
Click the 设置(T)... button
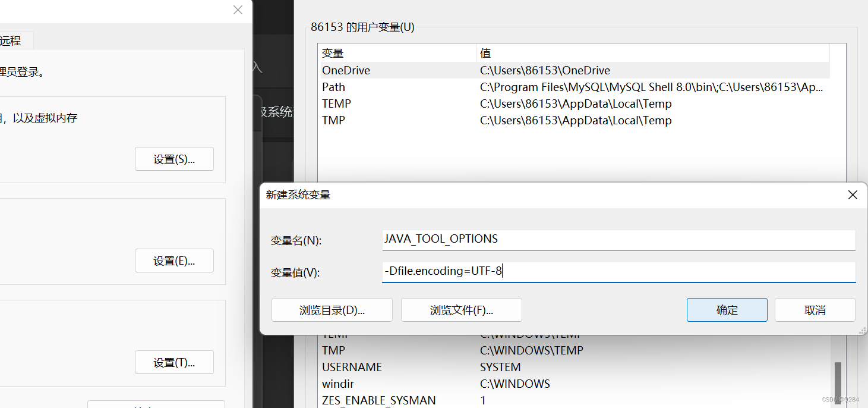tap(174, 362)
